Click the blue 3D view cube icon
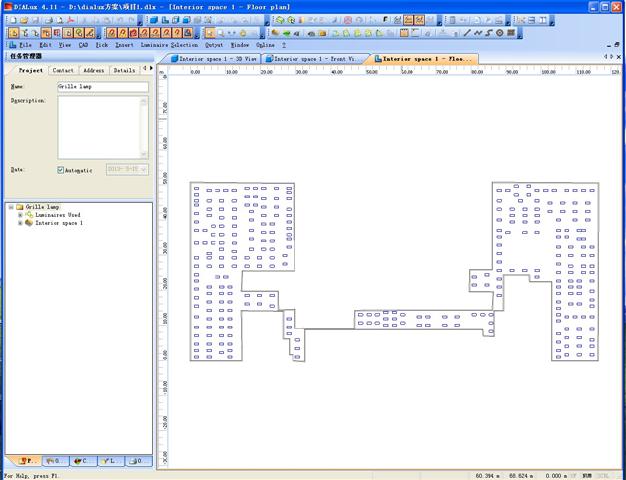Image resolution: width=626 pixels, height=480 pixels. pyautogui.click(x=154, y=20)
